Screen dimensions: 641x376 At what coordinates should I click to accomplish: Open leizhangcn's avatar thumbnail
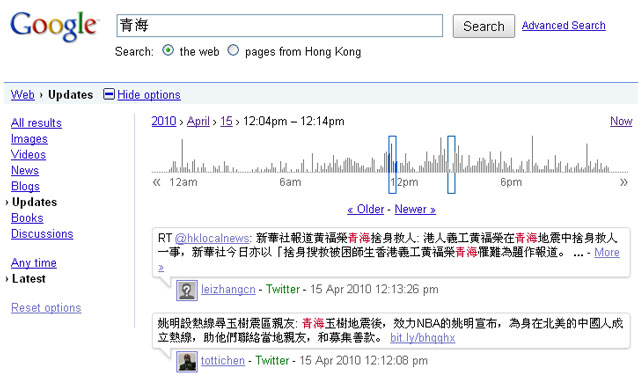pyautogui.click(x=187, y=291)
